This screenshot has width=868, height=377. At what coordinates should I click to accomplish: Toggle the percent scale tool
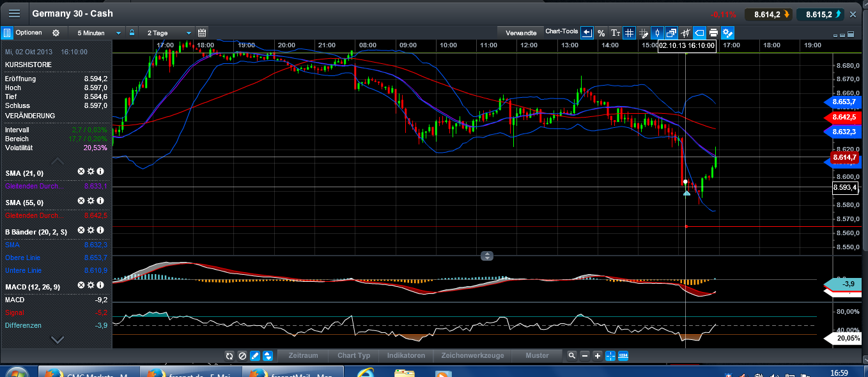[601, 33]
